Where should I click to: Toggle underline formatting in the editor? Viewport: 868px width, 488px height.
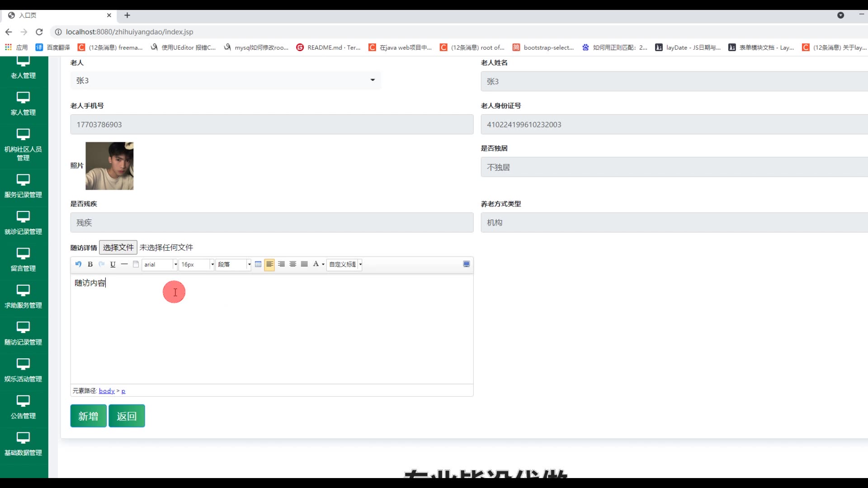click(113, 264)
